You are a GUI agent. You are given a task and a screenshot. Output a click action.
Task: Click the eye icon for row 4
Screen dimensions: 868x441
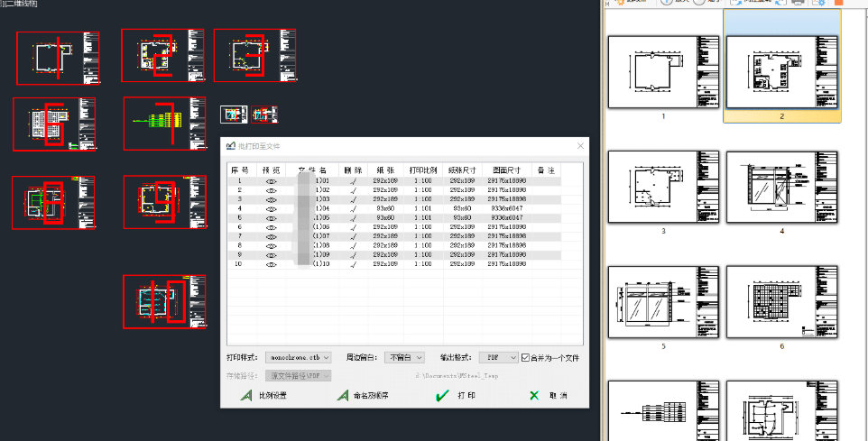tap(272, 208)
